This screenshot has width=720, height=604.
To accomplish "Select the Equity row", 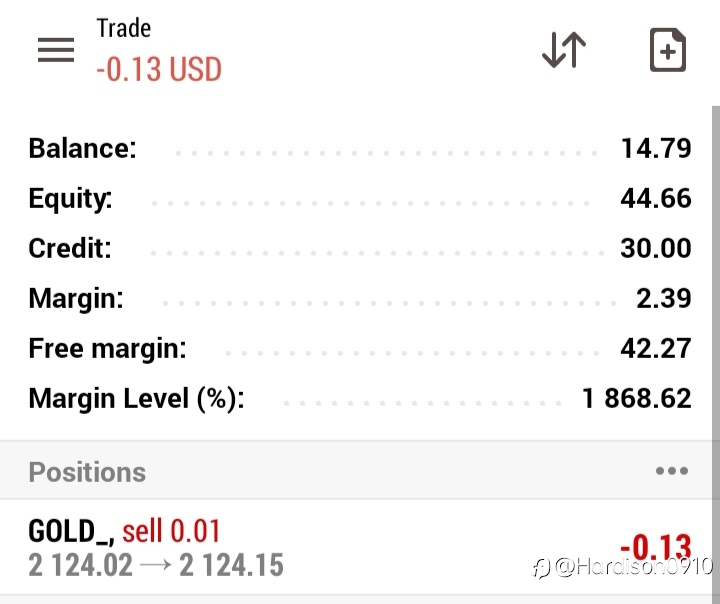I will [360, 198].
